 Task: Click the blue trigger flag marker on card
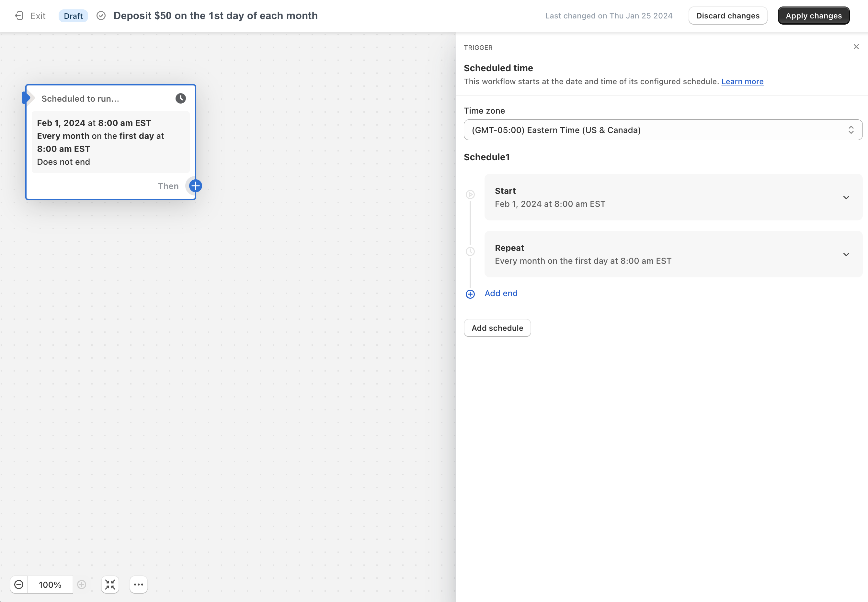[x=26, y=98]
